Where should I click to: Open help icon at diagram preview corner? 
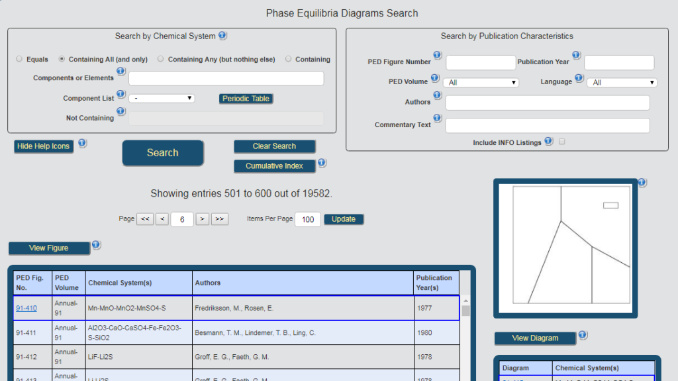pyautogui.click(x=642, y=182)
